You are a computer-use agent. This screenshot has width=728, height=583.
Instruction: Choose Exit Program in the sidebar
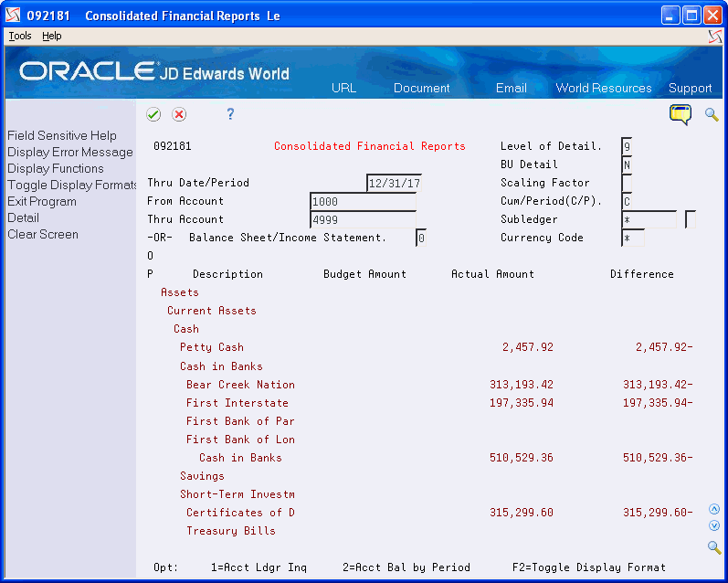tap(42, 202)
